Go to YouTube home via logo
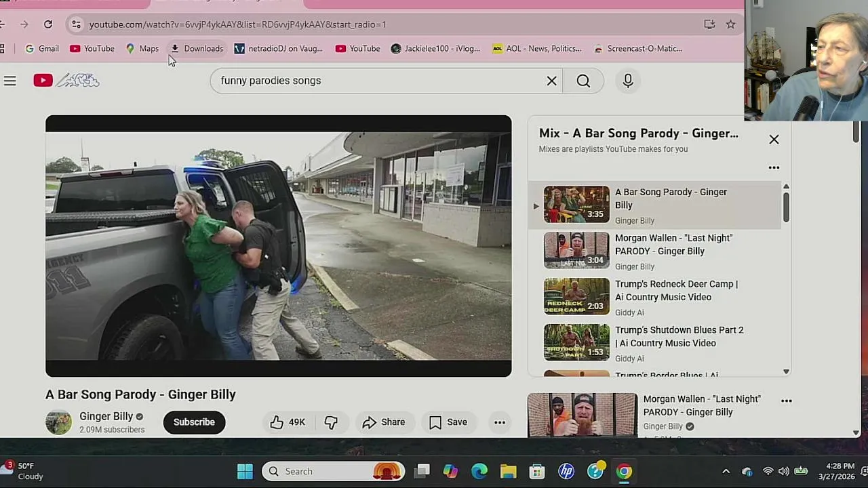 pyautogui.click(x=66, y=81)
